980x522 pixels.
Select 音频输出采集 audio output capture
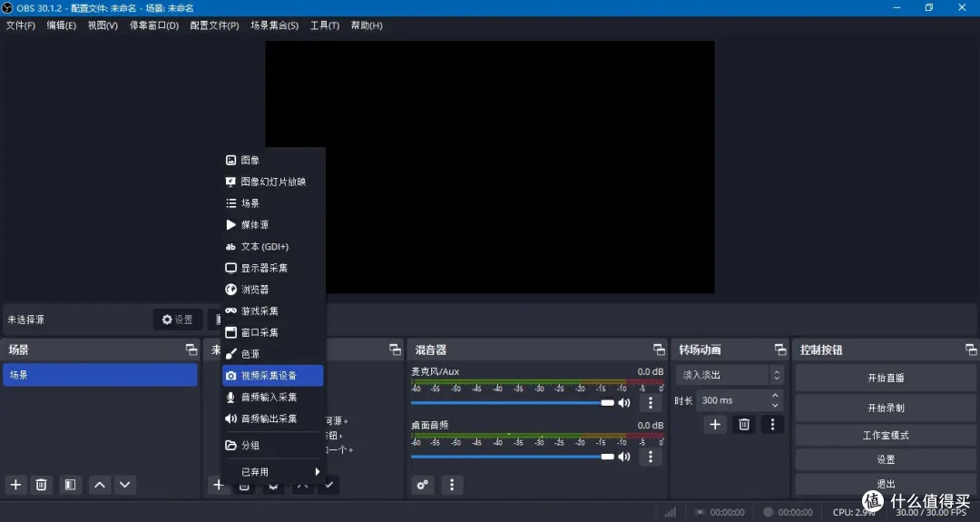point(274,419)
